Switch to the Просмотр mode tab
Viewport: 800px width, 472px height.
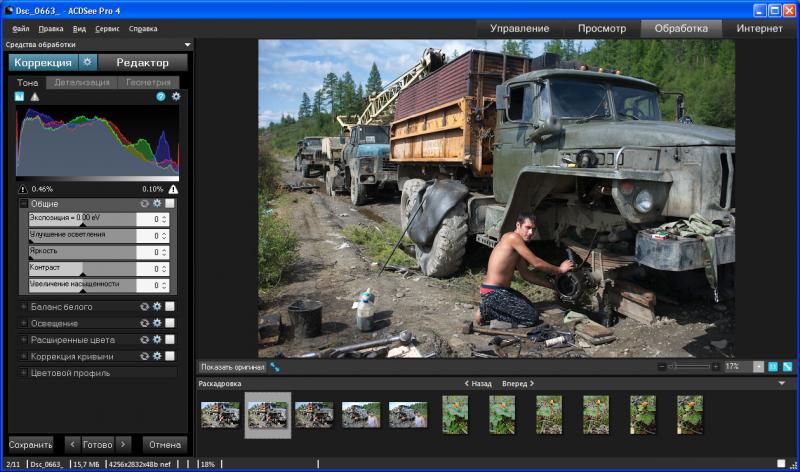pyautogui.click(x=602, y=29)
